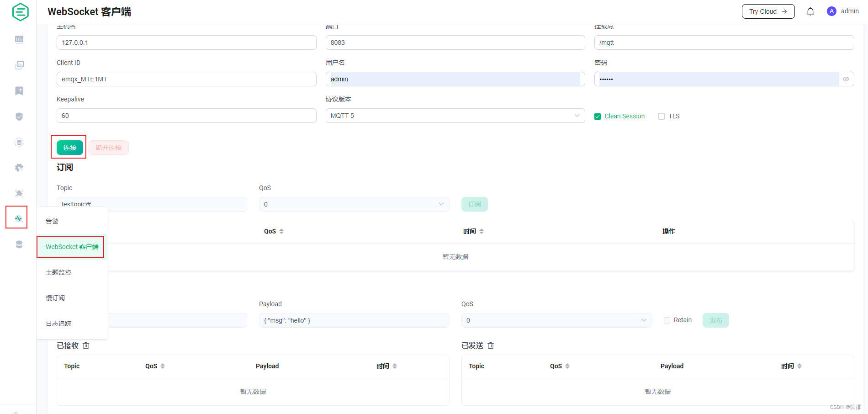This screenshot has height=414, width=868.
Task: Click the admin avatar icon
Action: click(x=831, y=11)
